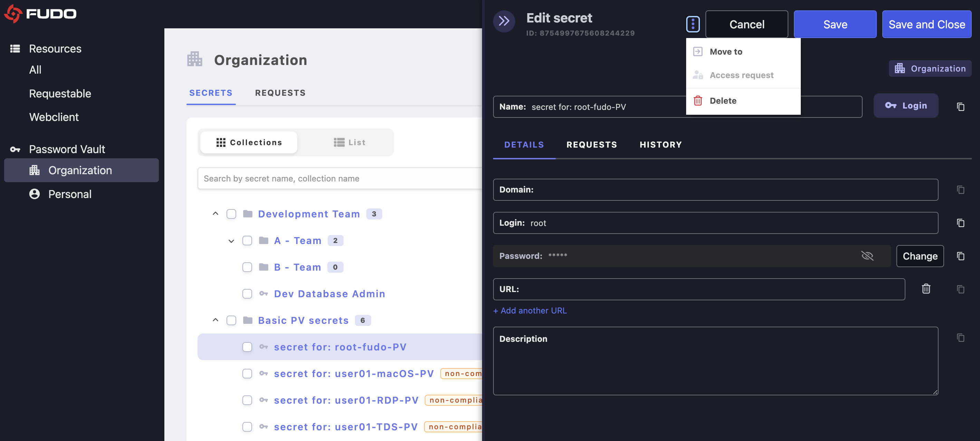Check the A - Team checkbox
980x441 pixels.
[x=247, y=240]
